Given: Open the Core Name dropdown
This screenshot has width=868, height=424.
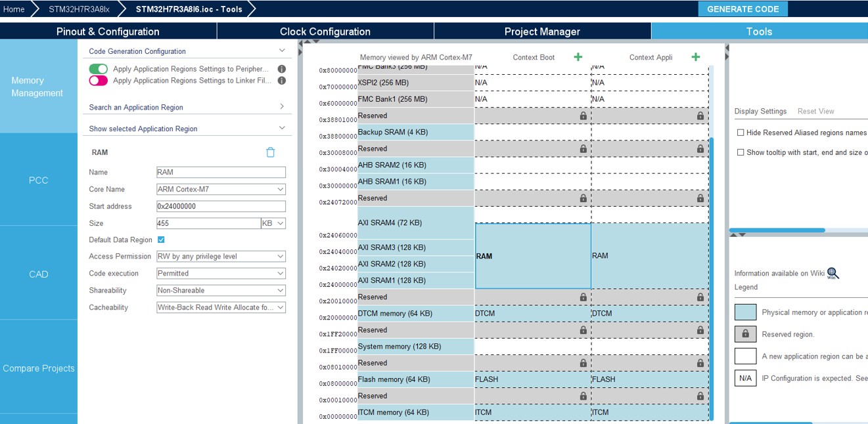Looking at the screenshot, I should [221, 189].
